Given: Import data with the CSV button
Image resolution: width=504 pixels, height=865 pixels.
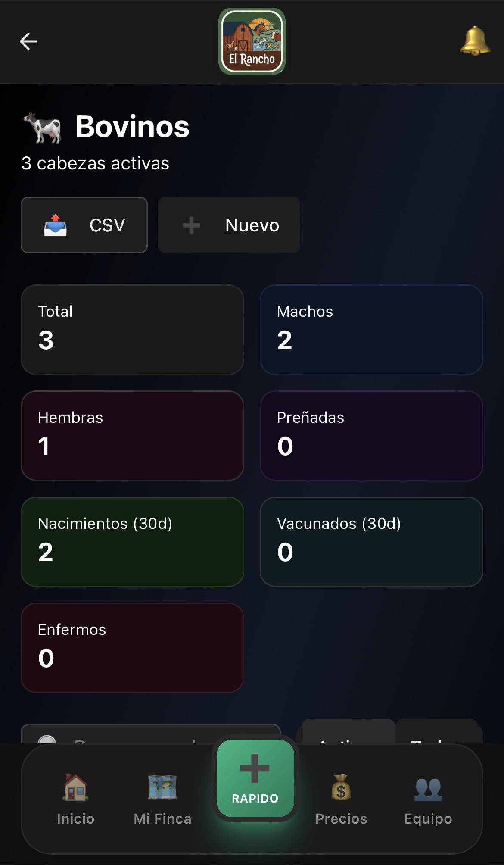Looking at the screenshot, I should (x=84, y=225).
